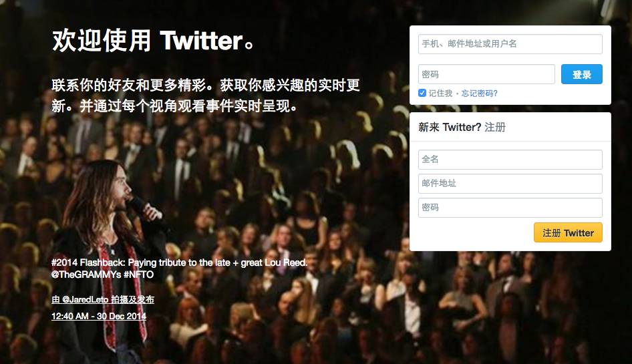Click the #2014 Flashback caption line

pos(179,263)
